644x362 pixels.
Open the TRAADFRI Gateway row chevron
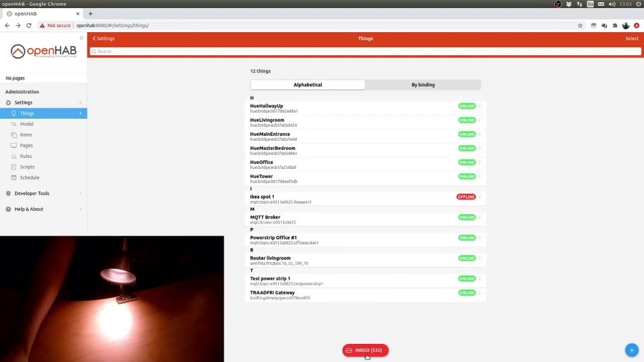(x=479, y=293)
